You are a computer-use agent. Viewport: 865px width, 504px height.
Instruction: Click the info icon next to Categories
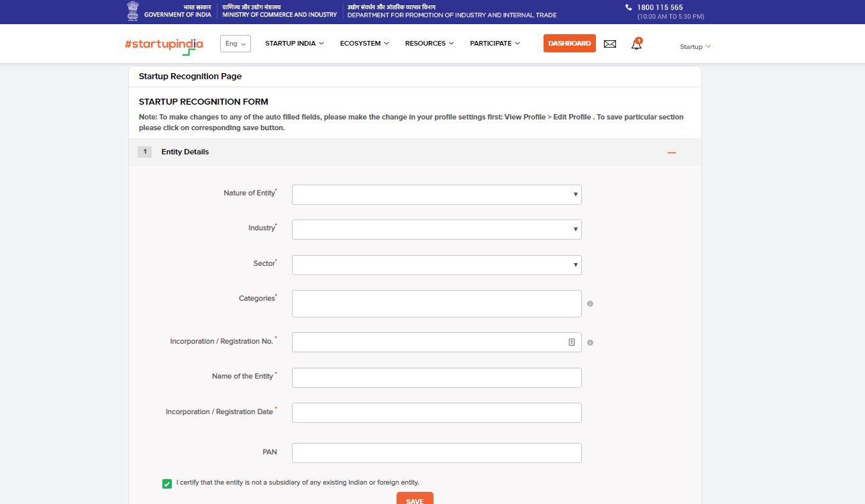click(590, 304)
